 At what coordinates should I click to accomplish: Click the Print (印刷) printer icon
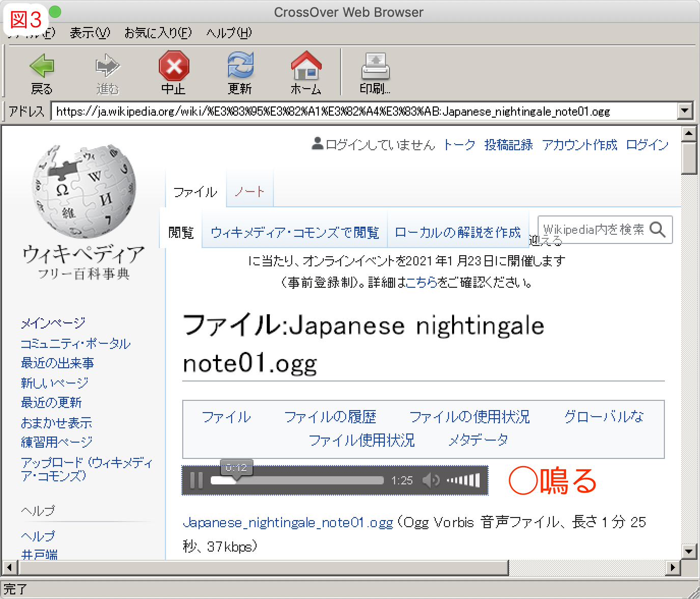(375, 66)
